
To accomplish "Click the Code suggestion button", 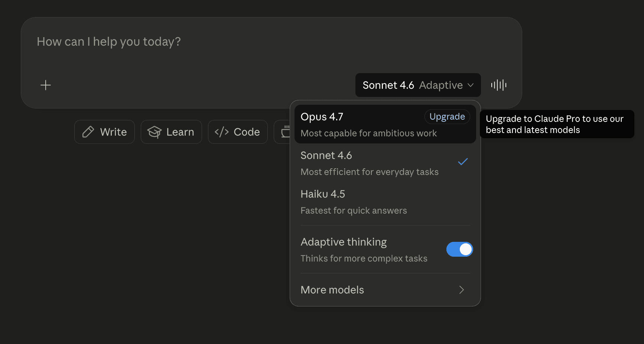I will tap(238, 132).
